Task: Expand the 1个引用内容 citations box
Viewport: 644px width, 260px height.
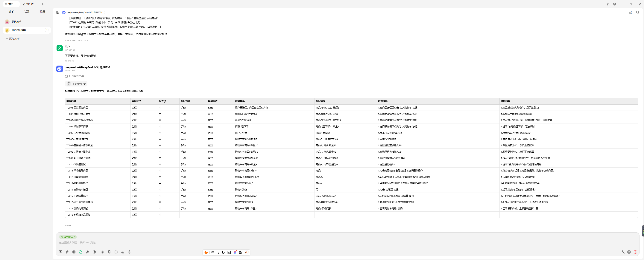Action: (x=77, y=84)
